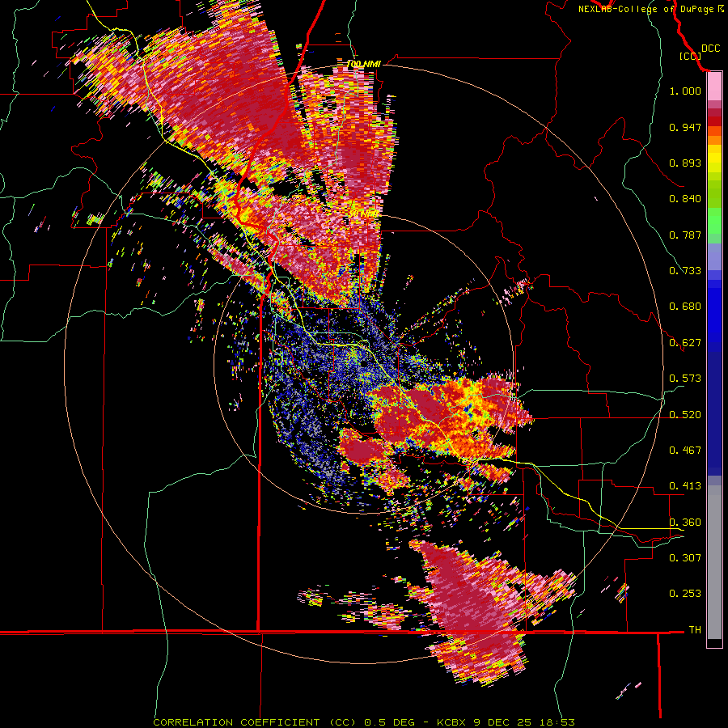Click the pink swatch atop the color bar
The height and width of the screenshot is (728, 728).
click(714, 87)
